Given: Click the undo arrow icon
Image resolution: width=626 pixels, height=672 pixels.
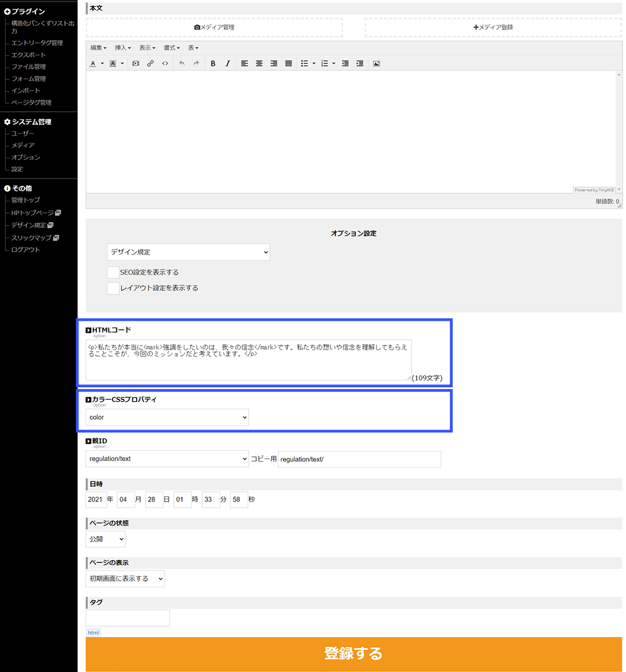Looking at the screenshot, I should pos(181,63).
